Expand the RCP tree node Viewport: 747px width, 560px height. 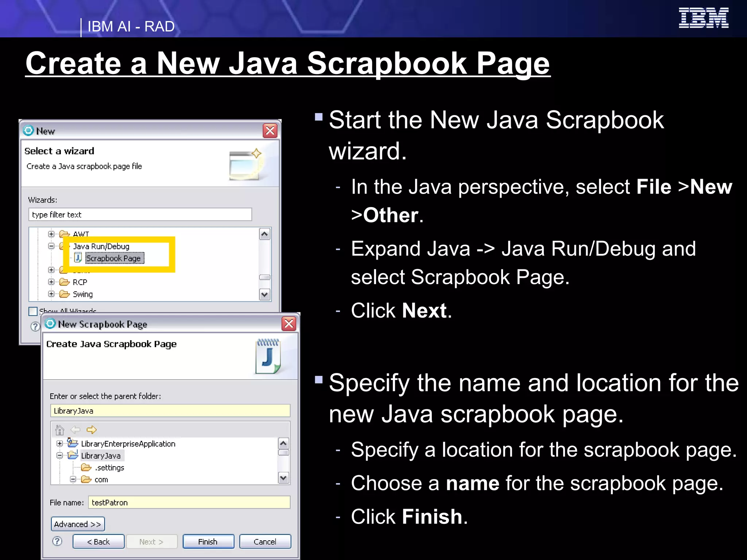pyautogui.click(x=51, y=282)
